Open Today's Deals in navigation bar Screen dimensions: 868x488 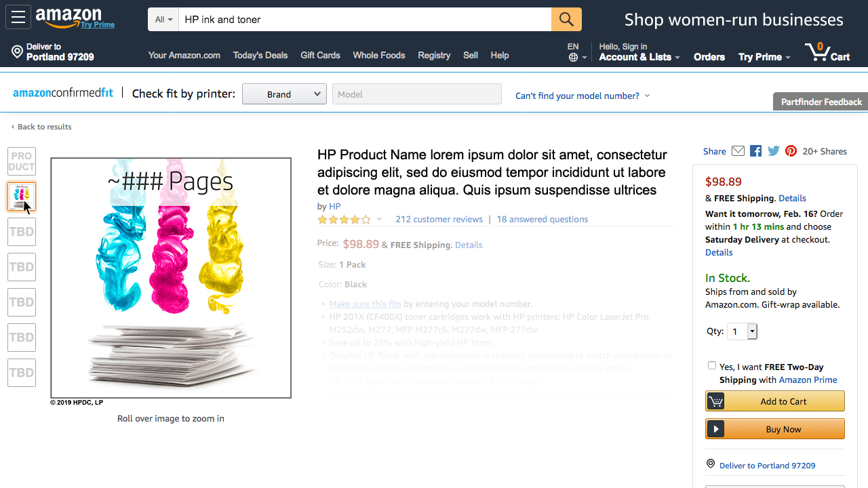coord(260,55)
